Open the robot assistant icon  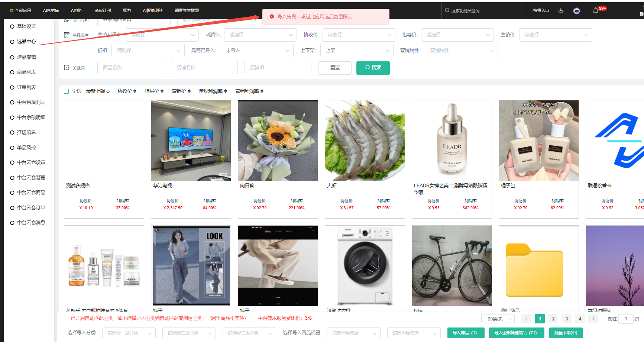[x=576, y=11]
